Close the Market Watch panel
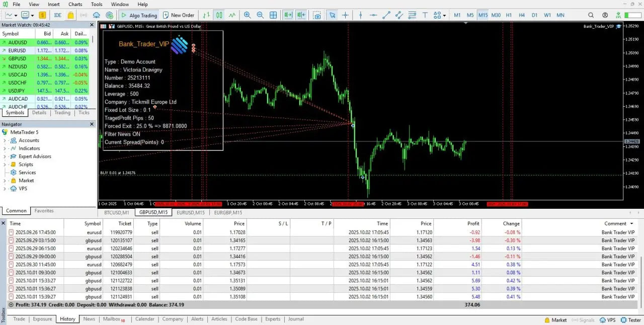The height and width of the screenshot is (325, 644). click(92, 25)
